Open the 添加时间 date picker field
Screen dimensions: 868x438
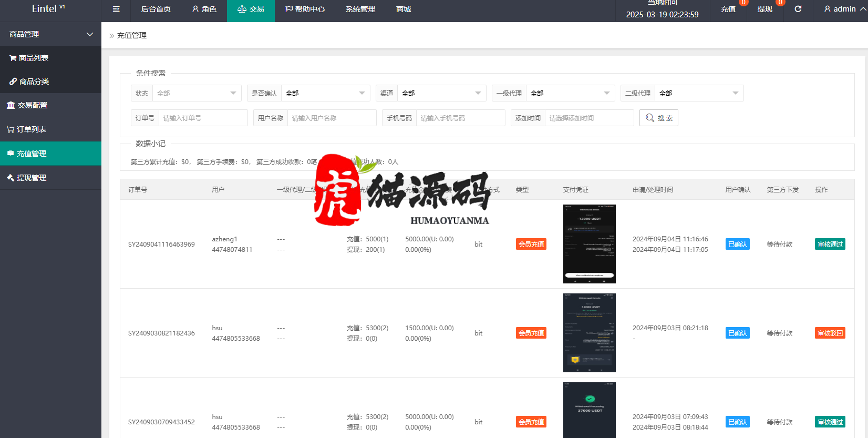click(x=589, y=118)
